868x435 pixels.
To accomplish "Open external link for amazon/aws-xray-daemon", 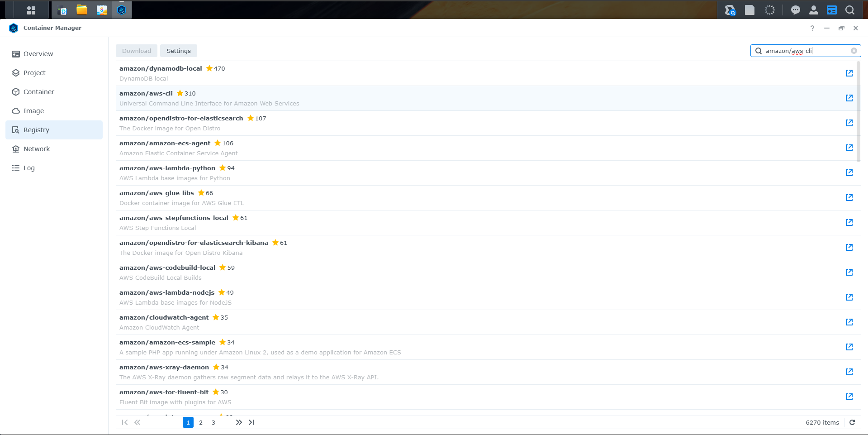I will click(849, 372).
